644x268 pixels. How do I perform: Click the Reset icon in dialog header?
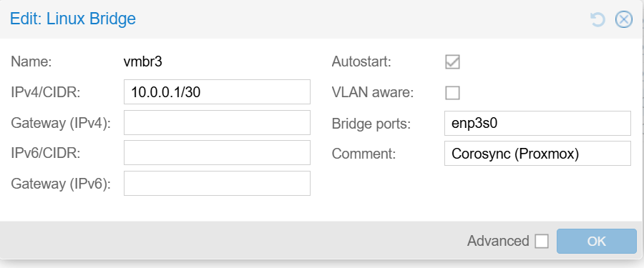tap(597, 20)
